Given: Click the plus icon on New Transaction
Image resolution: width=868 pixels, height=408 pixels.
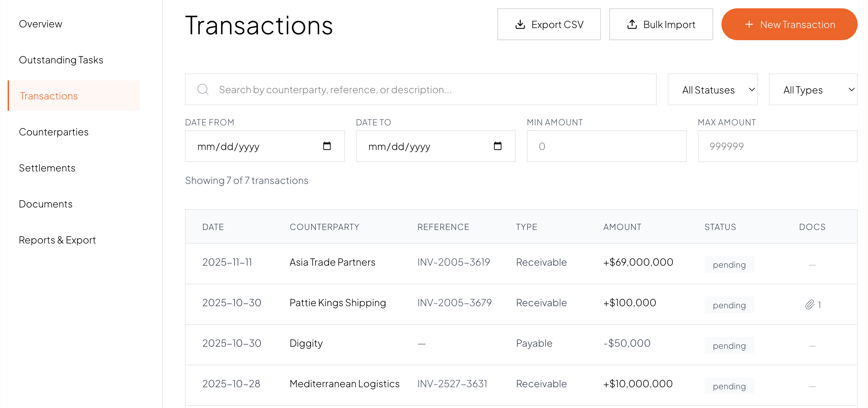Looking at the screenshot, I should (749, 24).
